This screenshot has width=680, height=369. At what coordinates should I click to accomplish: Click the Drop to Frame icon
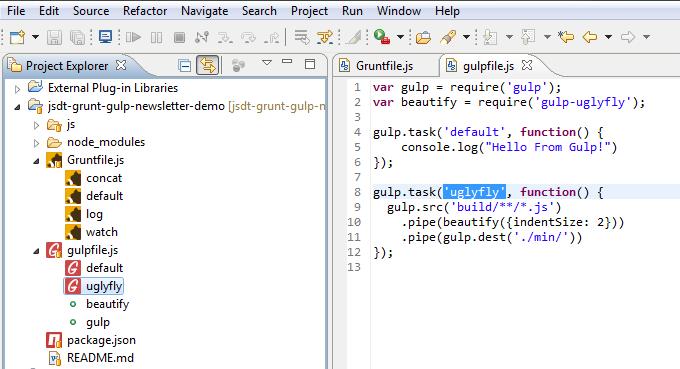[x=301, y=37]
